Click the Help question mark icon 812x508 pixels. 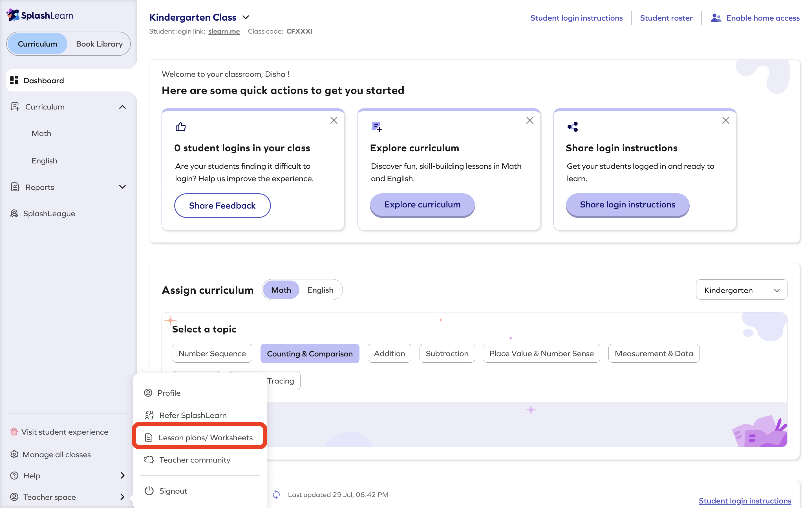click(x=14, y=476)
